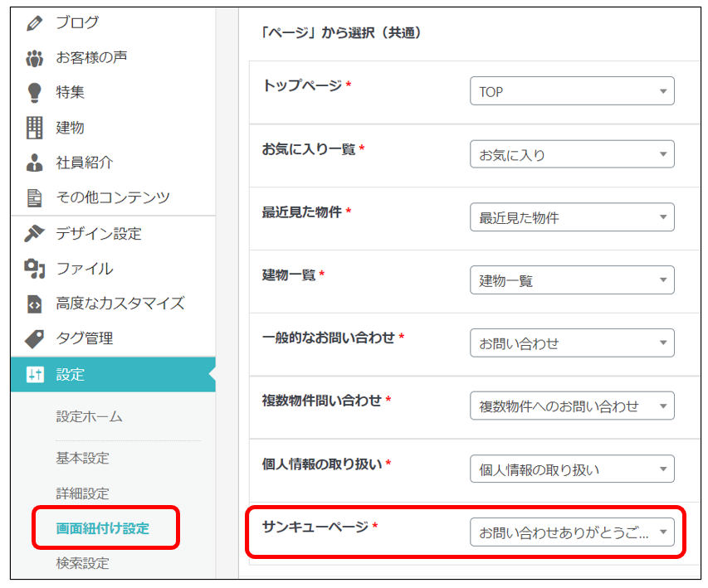
Task: Click the person icon for 社員紹介
Action: [x=34, y=163]
